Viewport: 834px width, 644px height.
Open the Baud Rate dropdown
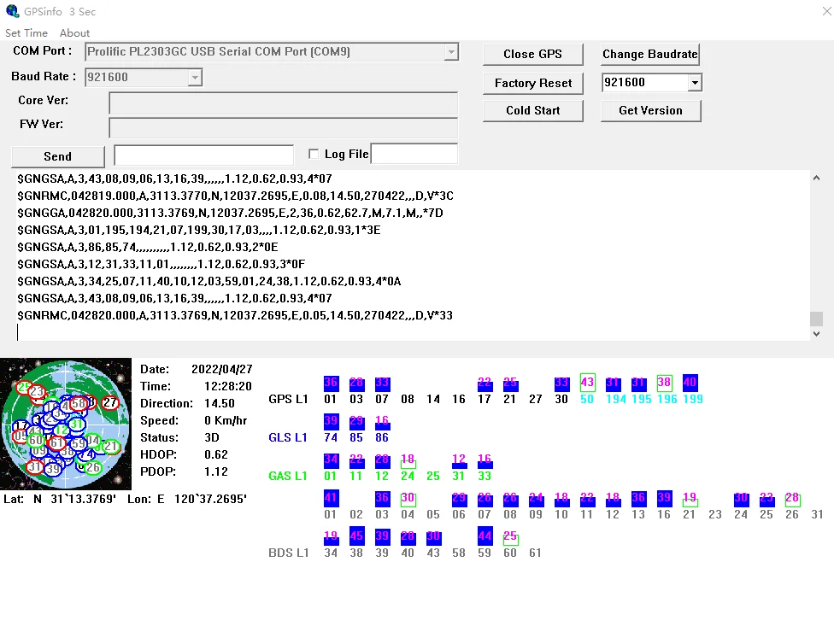pos(195,77)
